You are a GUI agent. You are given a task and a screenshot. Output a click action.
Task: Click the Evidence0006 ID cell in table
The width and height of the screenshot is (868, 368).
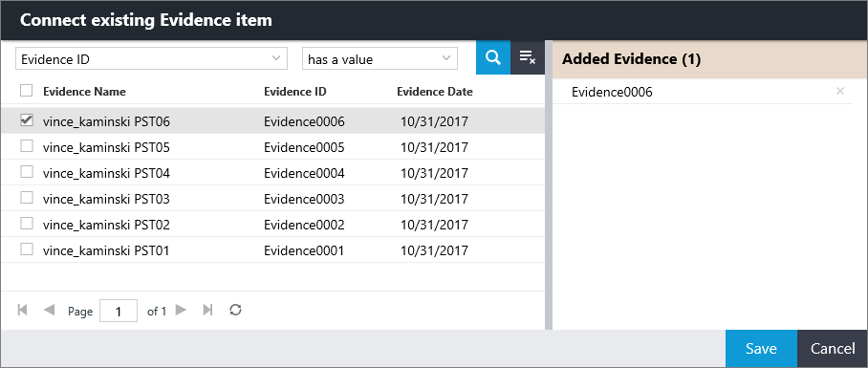304,121
